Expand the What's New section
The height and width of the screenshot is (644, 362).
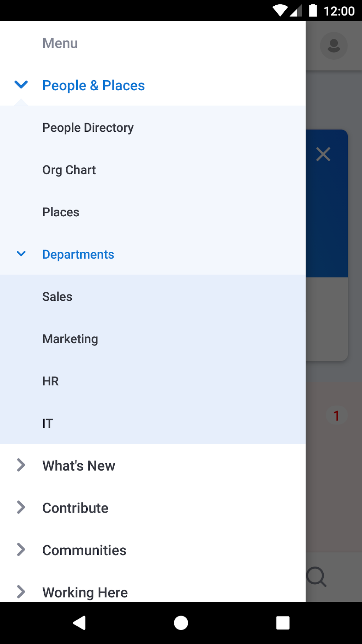point(21,465)
